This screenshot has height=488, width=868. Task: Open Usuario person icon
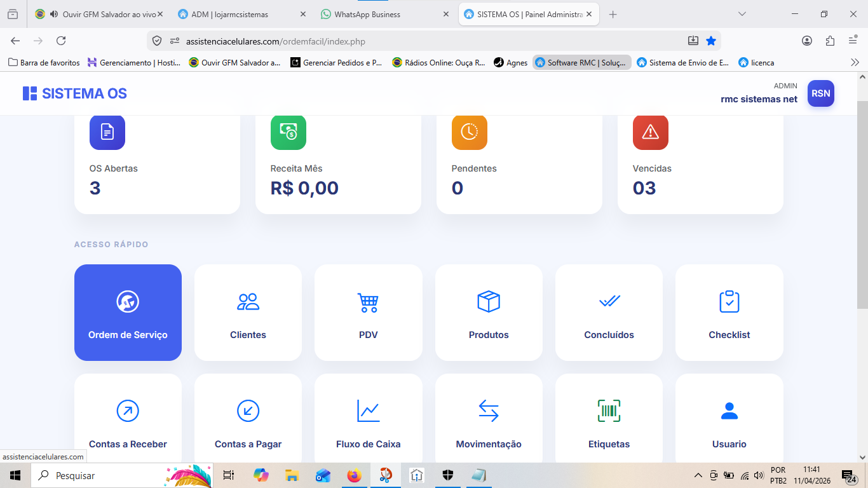pos(729,411)
